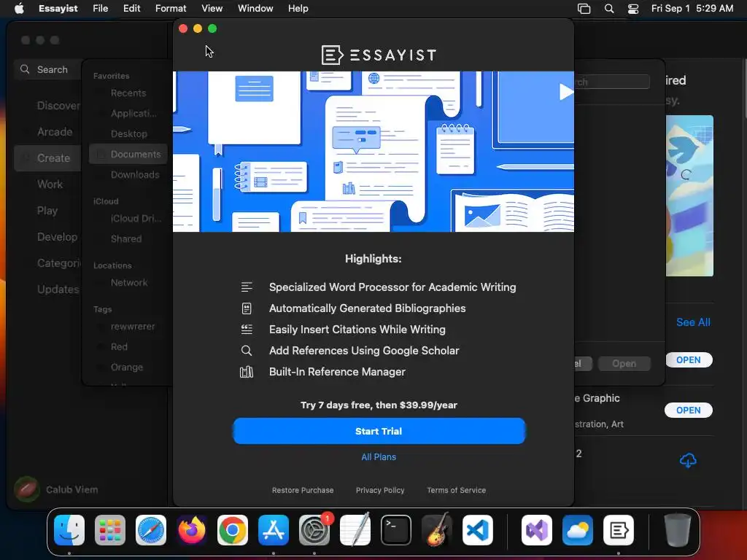This screenshot has width=747, height=560.
Task: Click the greyed Open button in file dialog
Action: click(x=624, y=364)
